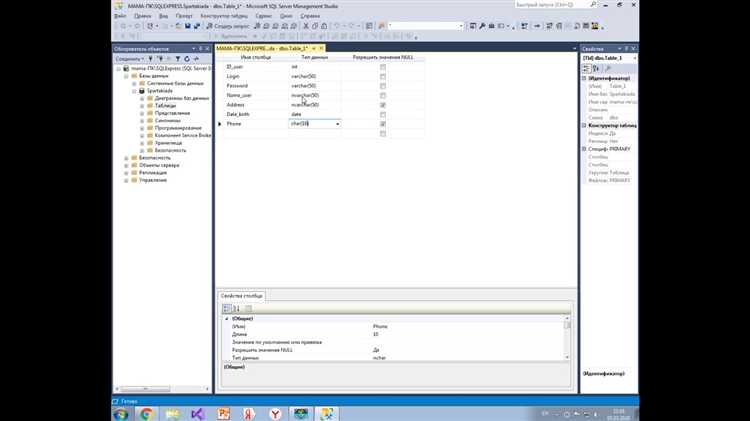Toggle Allow Nulls checkbox for ID_user row

[x=383, y=67]
